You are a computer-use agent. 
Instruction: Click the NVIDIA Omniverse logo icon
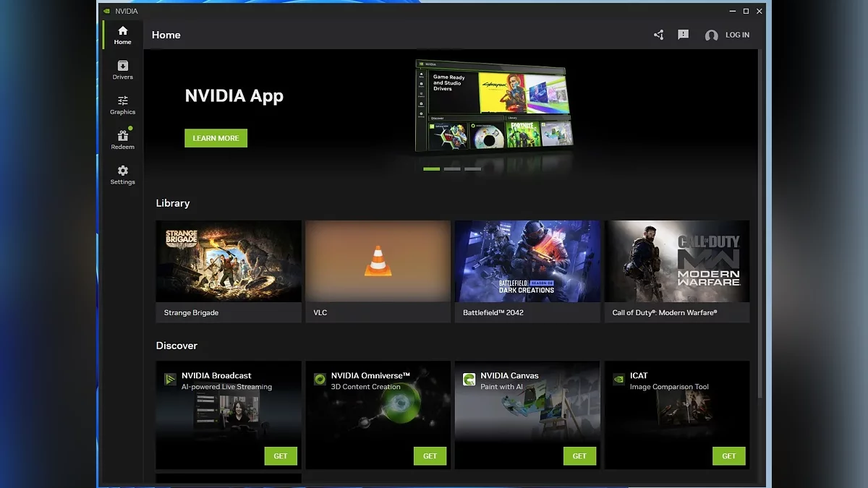(x=320, y=379)
